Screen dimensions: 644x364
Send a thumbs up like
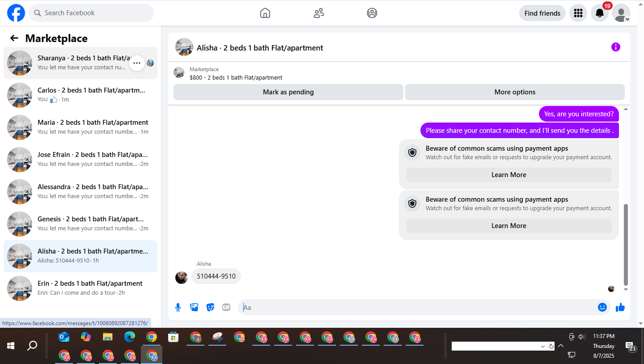(620, 307)
